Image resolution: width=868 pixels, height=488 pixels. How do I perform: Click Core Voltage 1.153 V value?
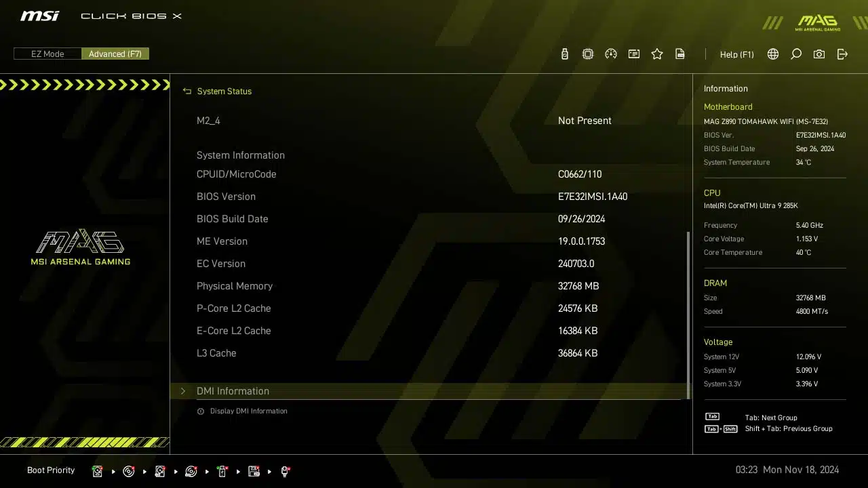[x=807, y=239]
